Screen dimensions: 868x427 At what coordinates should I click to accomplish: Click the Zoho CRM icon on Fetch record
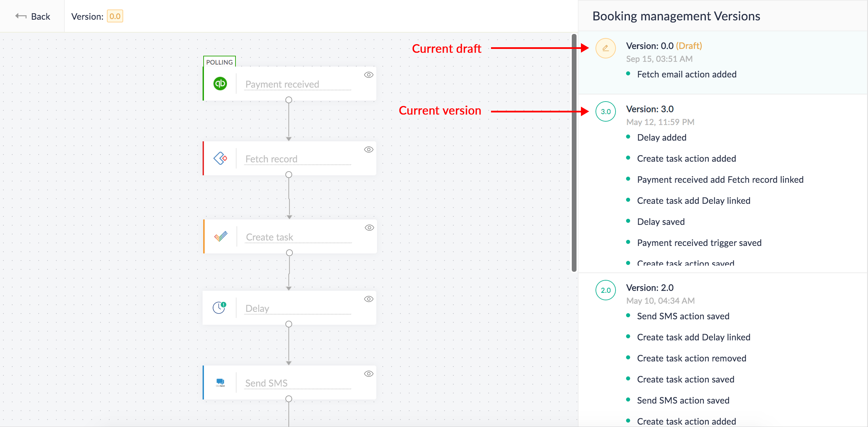point(220,158)
